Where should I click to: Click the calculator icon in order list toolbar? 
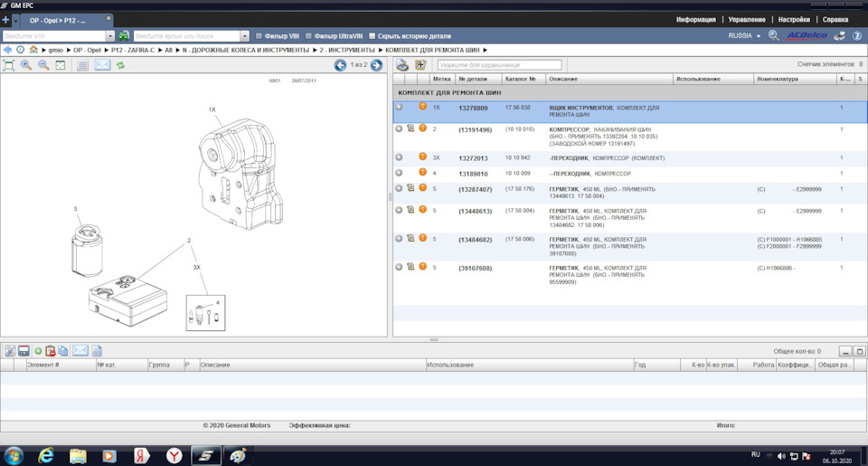[x=97, y=351]
